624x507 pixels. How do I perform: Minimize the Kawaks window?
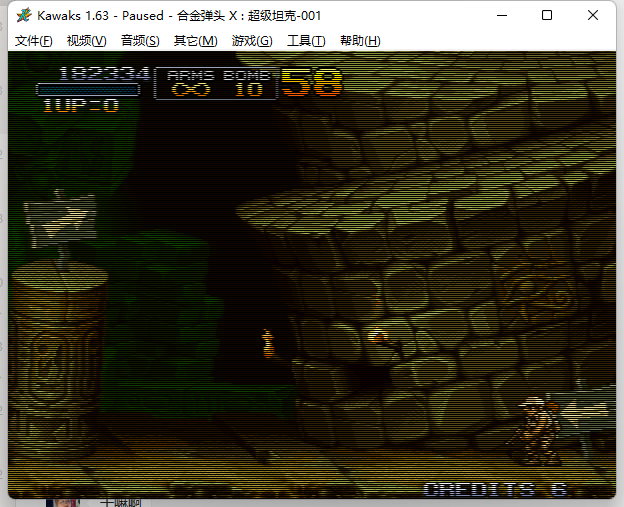(502, 16)
